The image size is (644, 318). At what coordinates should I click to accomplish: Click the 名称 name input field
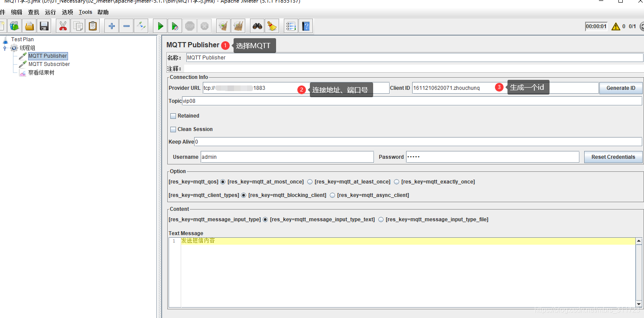point(414,57)
